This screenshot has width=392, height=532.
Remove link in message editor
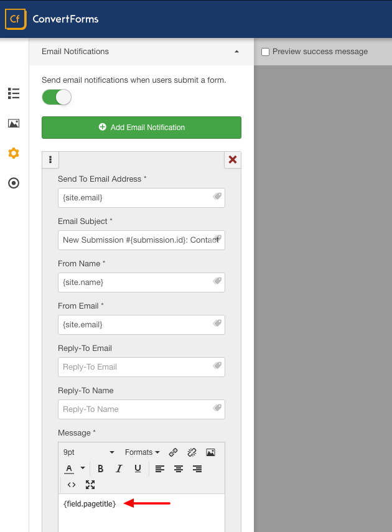192,452
